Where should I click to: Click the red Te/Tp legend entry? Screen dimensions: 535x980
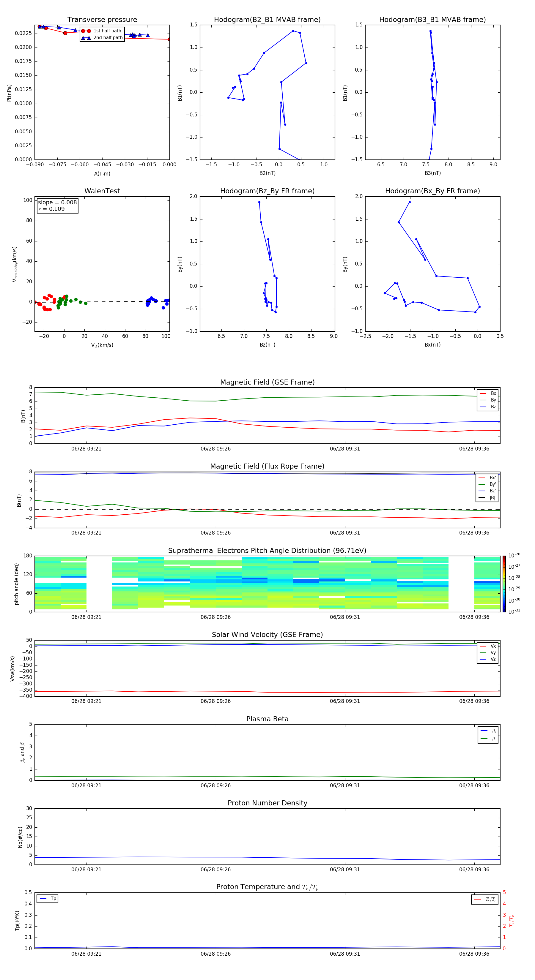coord(485,899)
